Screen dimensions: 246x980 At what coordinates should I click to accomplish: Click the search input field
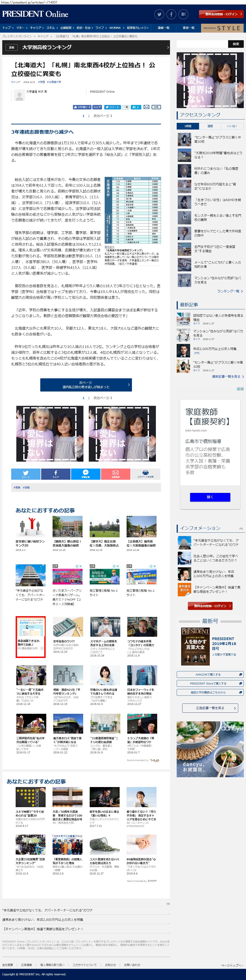tap(202, 44)
